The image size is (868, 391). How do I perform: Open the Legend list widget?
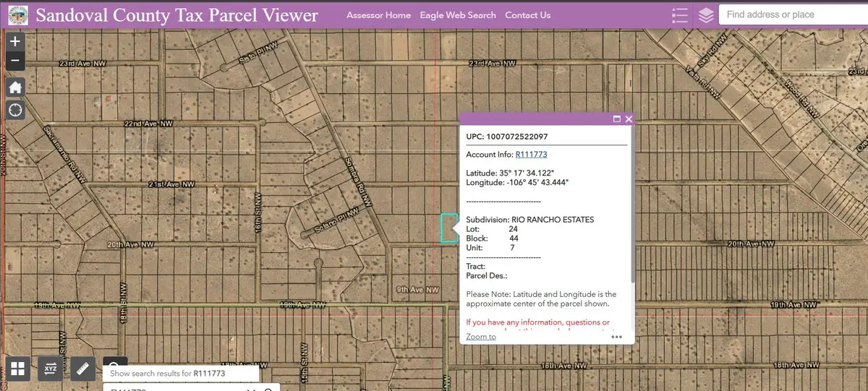[x=679, y=15]
